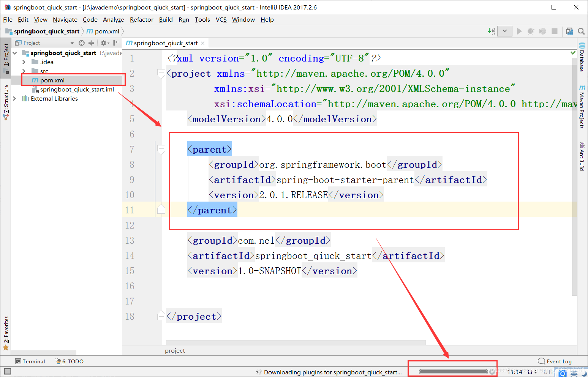This screenshot has height=377, width=588.
Task: Open the Run menu
Action: click(x=184, y=19)
